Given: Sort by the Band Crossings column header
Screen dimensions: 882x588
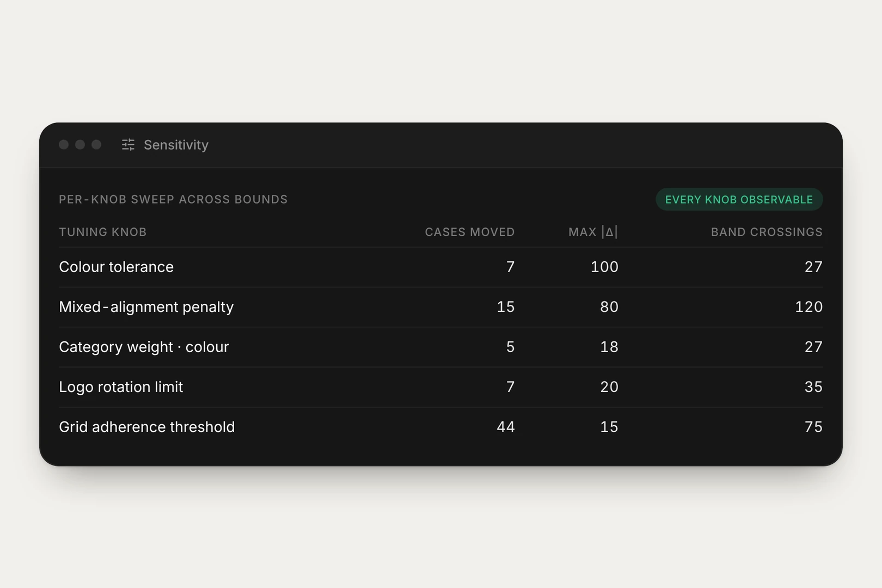Looking at the screenshot, I should click(x=767, y=232).
